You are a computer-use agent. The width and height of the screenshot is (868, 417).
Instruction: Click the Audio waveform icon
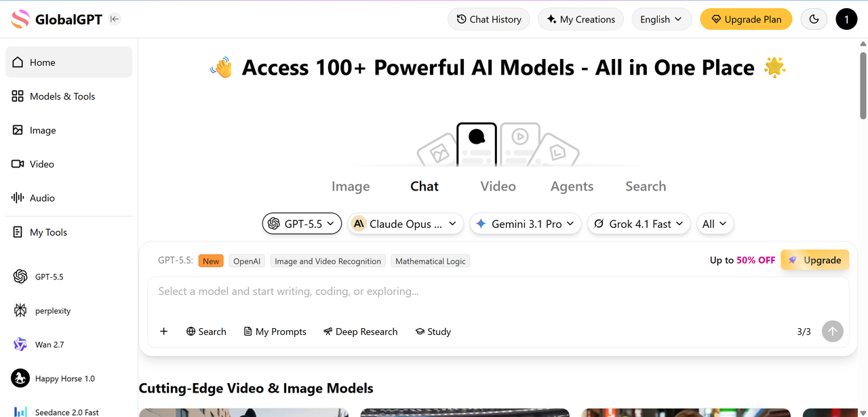point(18,198)
